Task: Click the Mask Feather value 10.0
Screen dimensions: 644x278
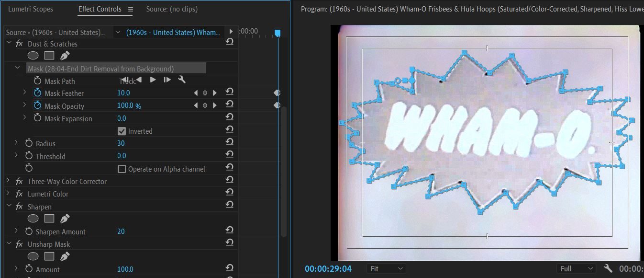Action: click(x=123, y=93)
